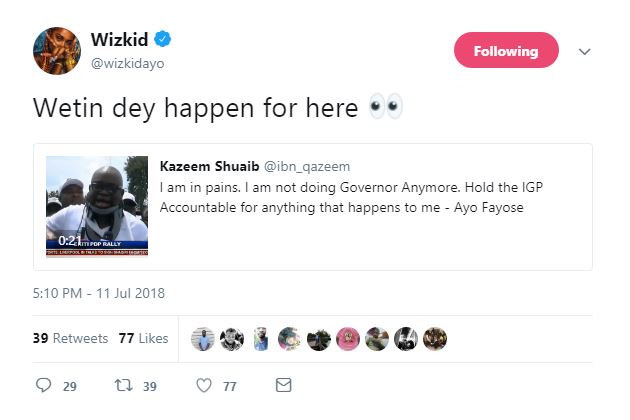Click the last liker avatar
The height and width of the screenshot is (420, 630).
pos(435,339)
